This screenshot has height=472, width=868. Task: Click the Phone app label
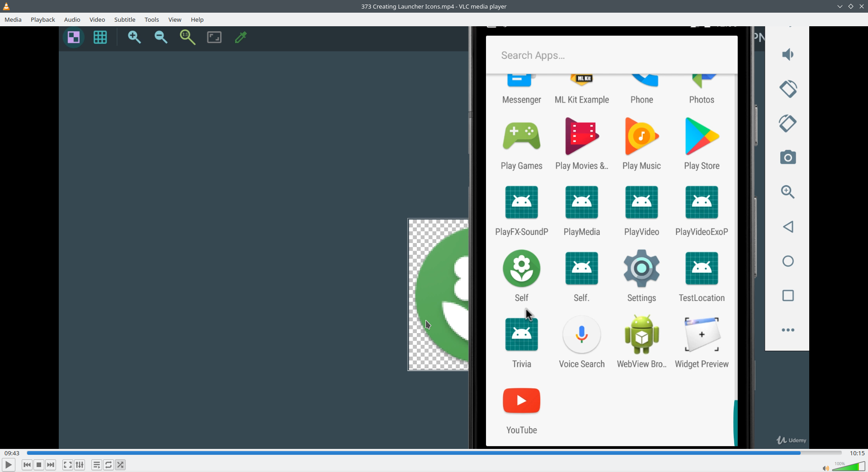[x=642, y=100]
